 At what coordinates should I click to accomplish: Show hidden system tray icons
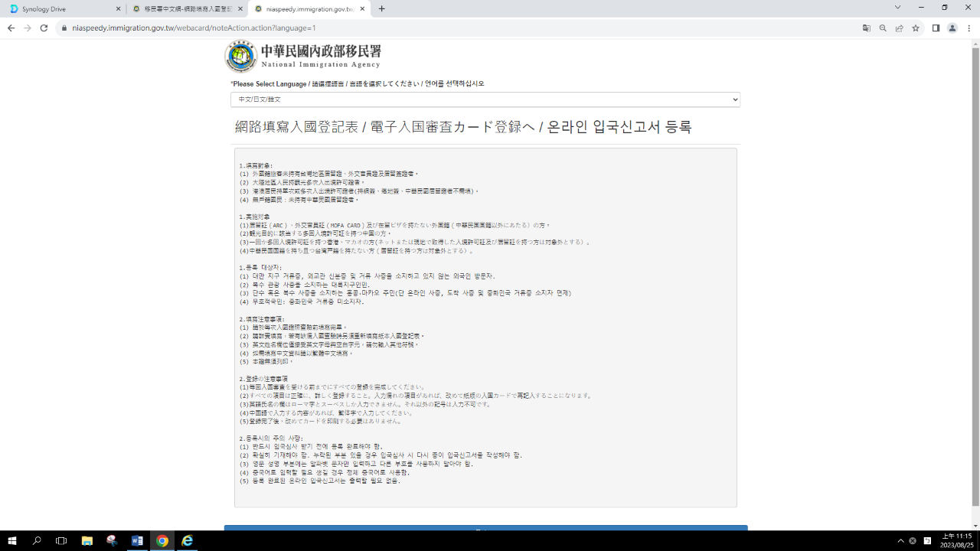coord(900,541)
